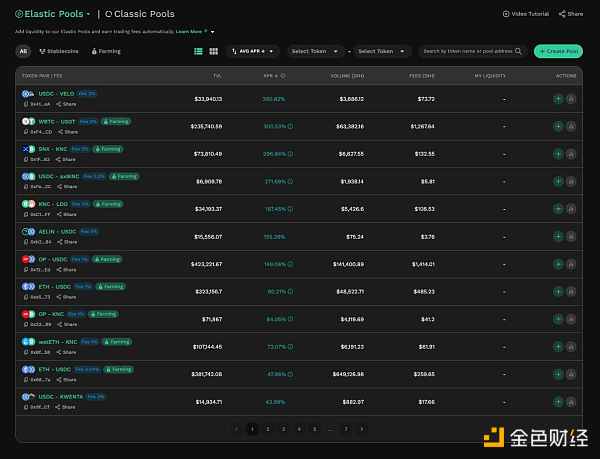This screenshot has height=459, width=600.
Task: Click round icon right of plus in OP - KNC row
Action: pos(571,319)
